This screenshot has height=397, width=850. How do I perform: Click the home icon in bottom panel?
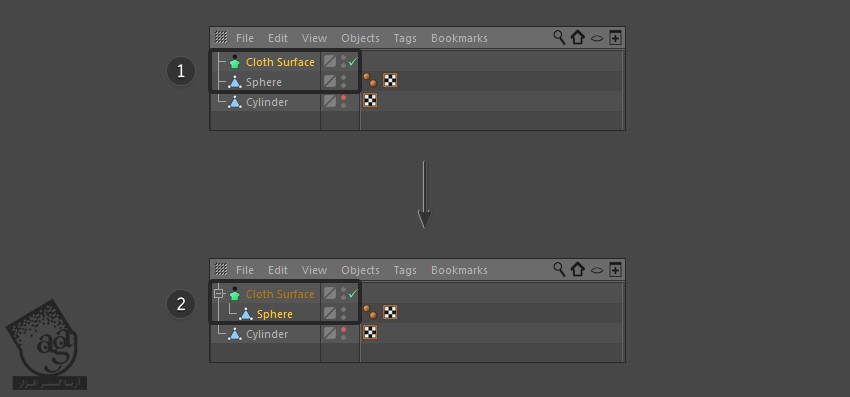tap(577, 270)
